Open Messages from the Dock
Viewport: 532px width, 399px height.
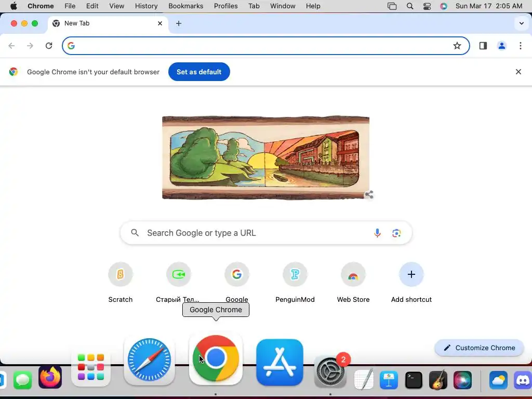tap(23, 380)
